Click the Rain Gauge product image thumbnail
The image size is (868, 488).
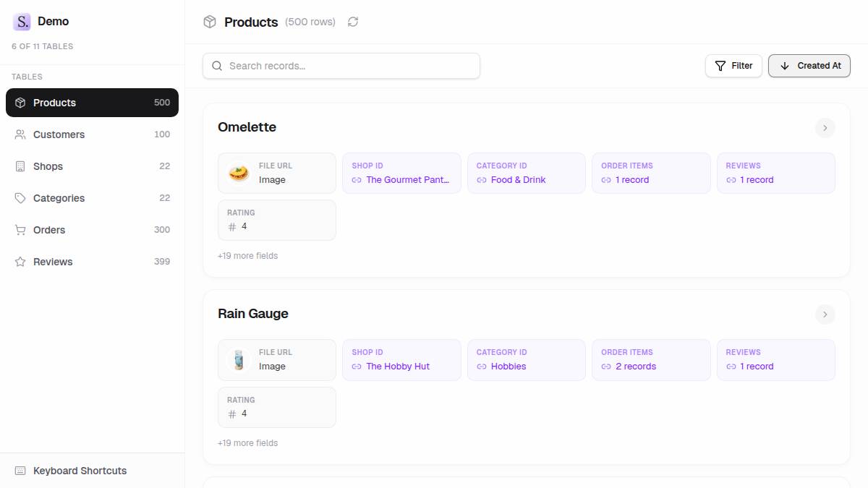239,359
